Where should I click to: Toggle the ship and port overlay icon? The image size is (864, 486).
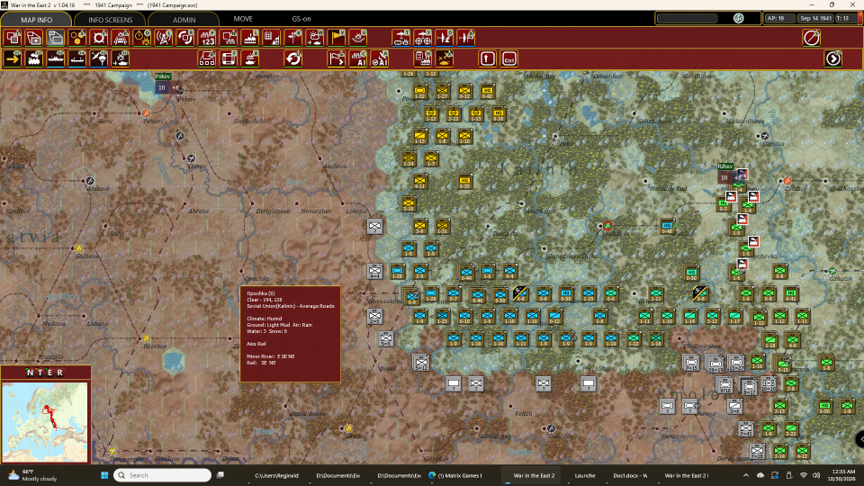pos(250,38)
